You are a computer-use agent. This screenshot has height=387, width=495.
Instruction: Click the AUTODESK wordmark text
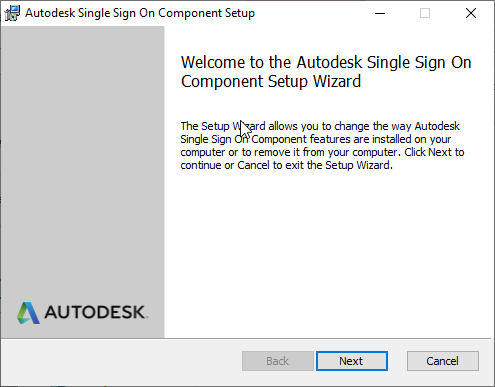pos(96,312)
